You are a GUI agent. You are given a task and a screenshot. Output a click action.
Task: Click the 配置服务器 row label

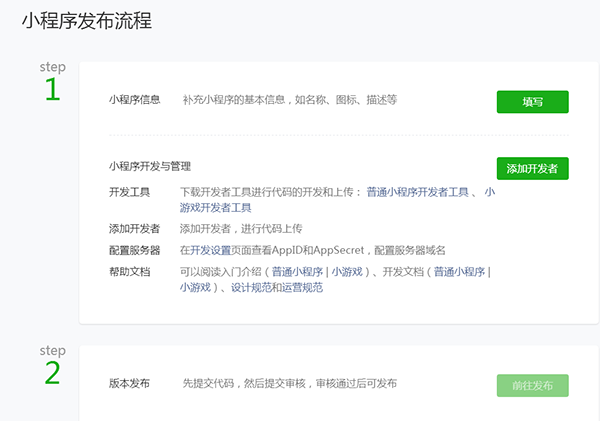click(134, 250)
